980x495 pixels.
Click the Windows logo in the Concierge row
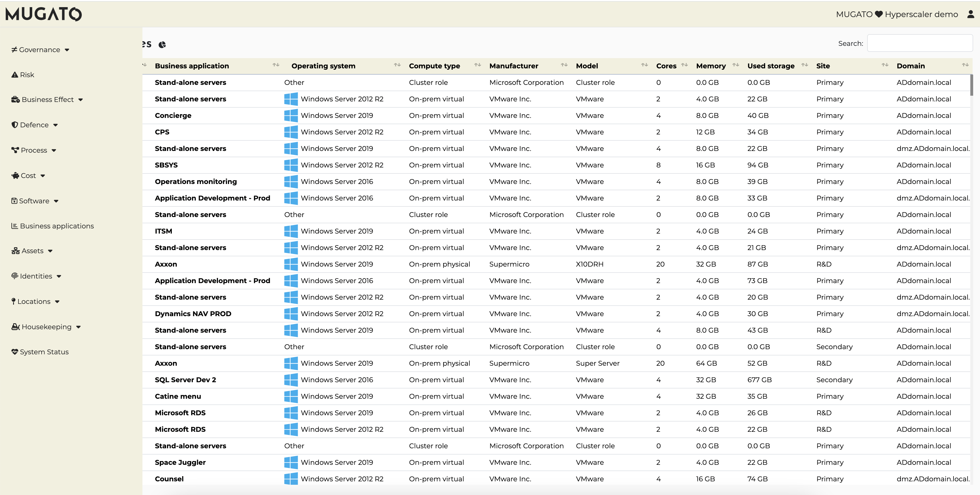click(x=291, y=115)
